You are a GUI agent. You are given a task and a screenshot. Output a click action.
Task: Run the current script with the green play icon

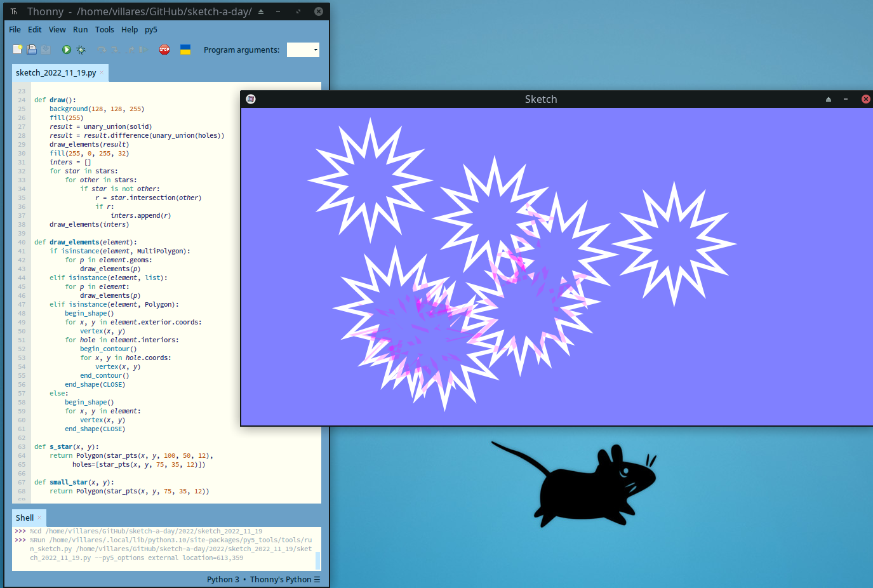point(67,50)
